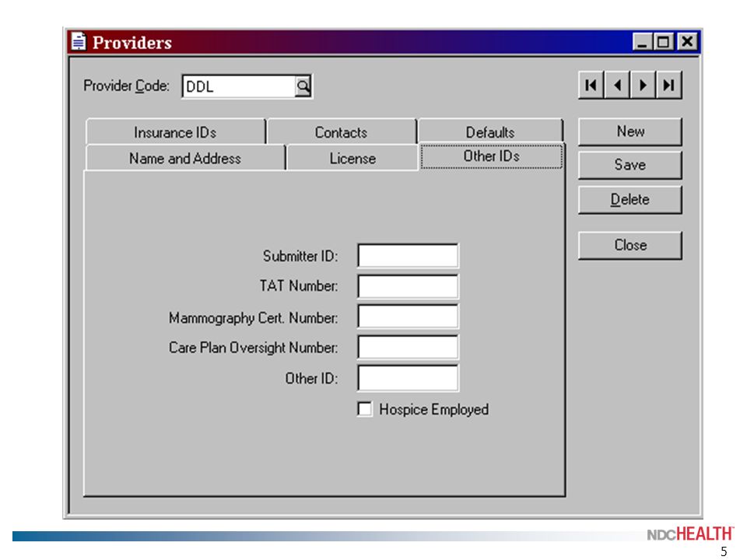Open the Name and Address tab

[185, 158]
